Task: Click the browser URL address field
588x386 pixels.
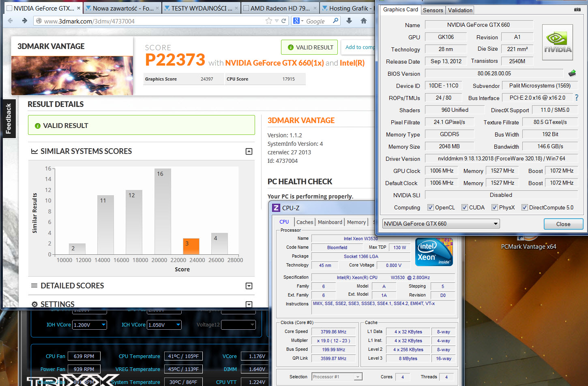Action: pyautogui.click(x=154, y=21)
